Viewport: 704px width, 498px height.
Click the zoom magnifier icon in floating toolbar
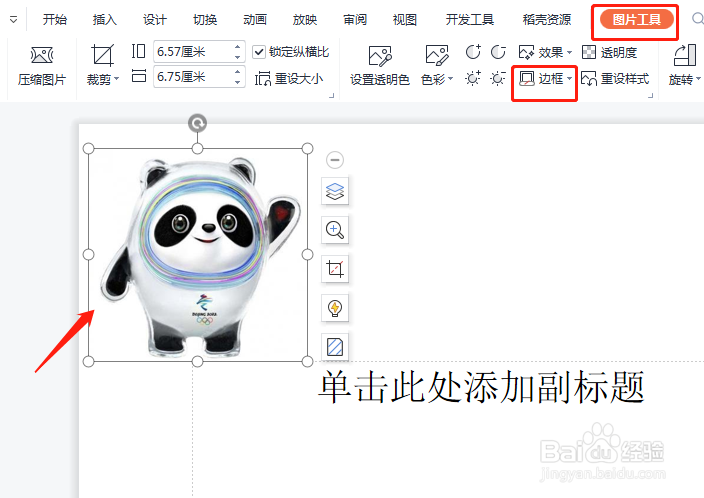(x=335, y=230)
